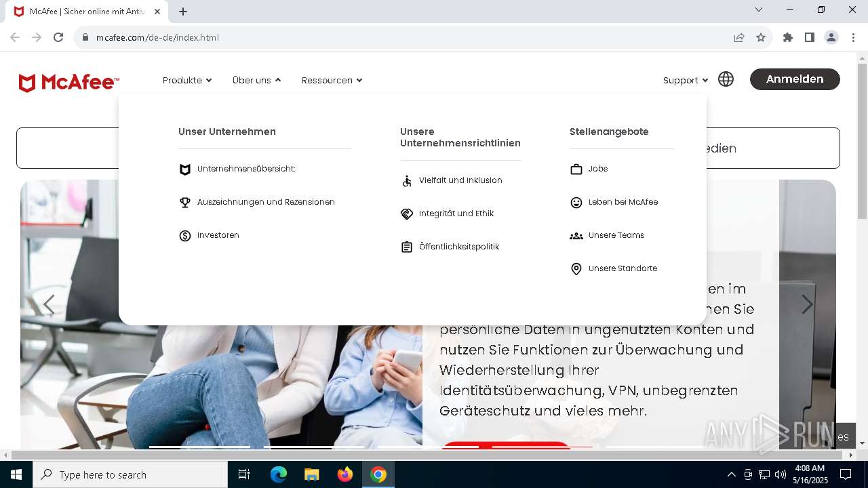The width and height of the screenshot is (868, 488).
Task: Click the taskbar clock
Action: pyautogui.click(x=810, y=474)
